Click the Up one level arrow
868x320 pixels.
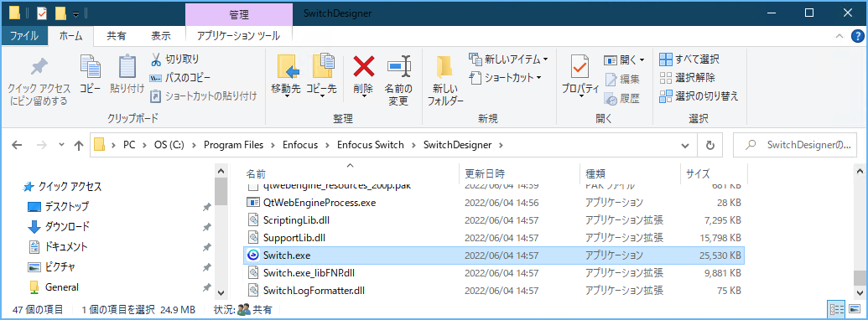click(79, 146)
